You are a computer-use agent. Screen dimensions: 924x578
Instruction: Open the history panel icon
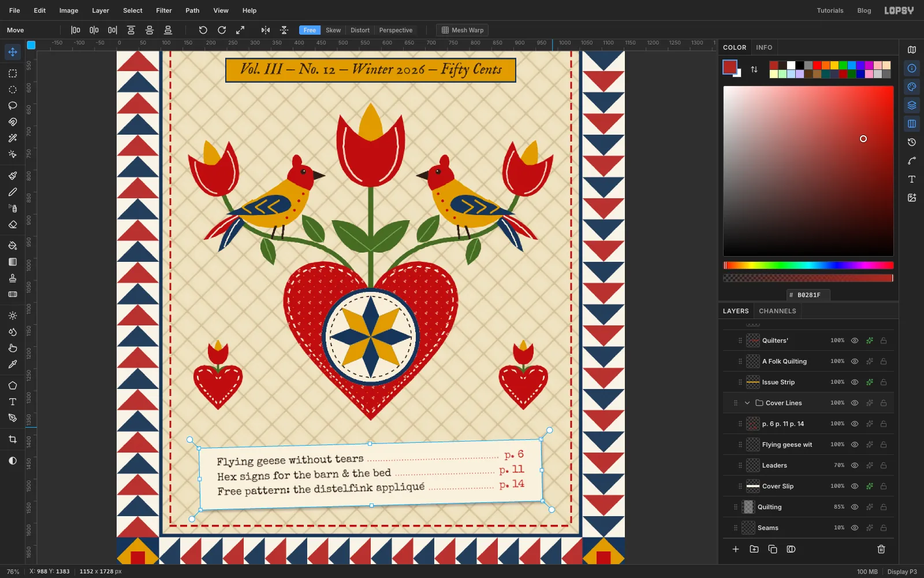(x=912, y=142)
